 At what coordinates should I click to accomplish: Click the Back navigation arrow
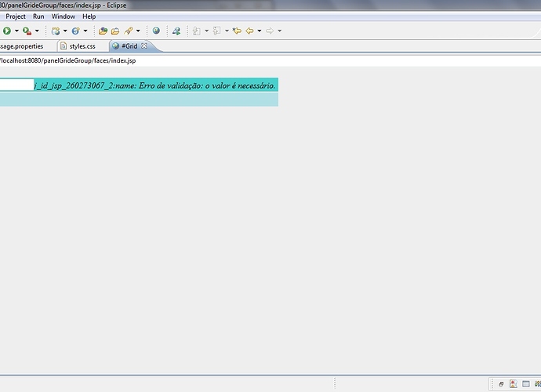[x=250, y=31]
